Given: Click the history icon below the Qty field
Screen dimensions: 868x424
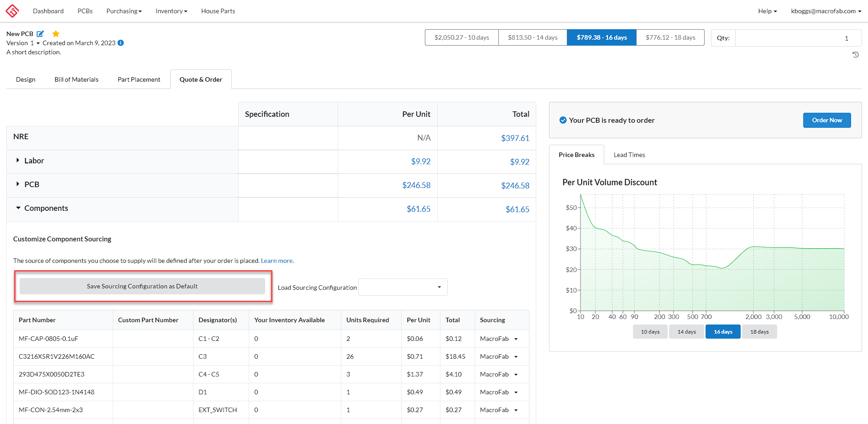Looking at the screenshot, I should [856, 55].
